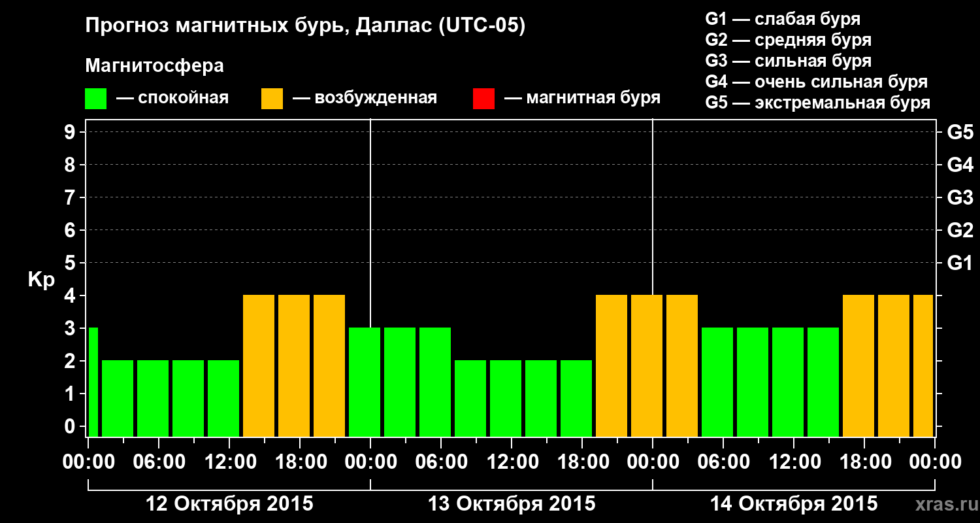This screenshot has height=523, width=980.
Task: Click the narrow orange bar at chart's right end
Action: [x=923, y=365]
